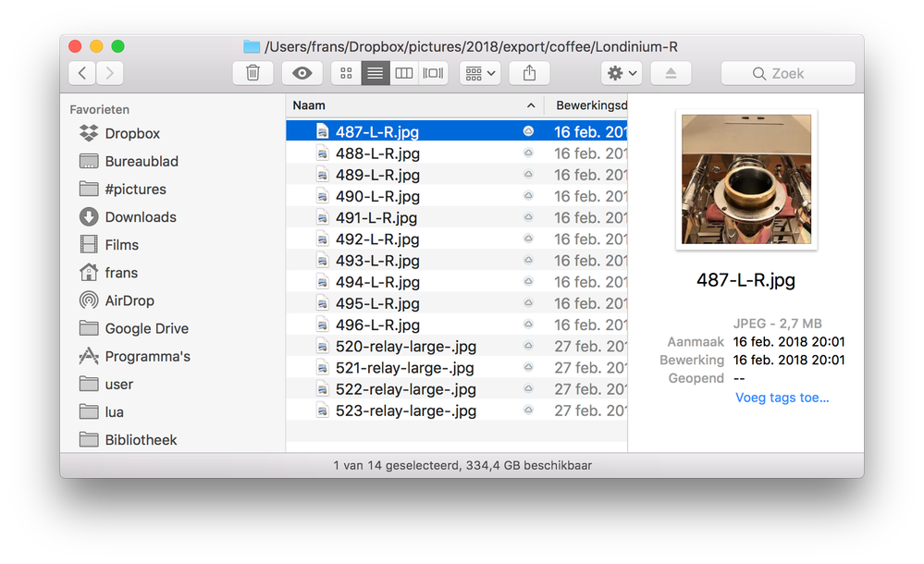Viewport: 924px width, 564px height.
Task: Select file 492-L-R.jpg in list
Action: pos(377,239)
